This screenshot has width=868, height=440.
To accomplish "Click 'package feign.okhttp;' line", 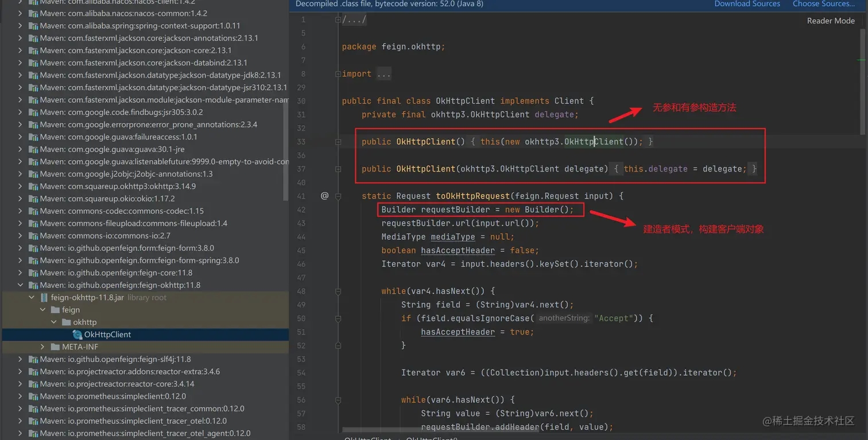I will pyautogui.click(x=393, y=46).
